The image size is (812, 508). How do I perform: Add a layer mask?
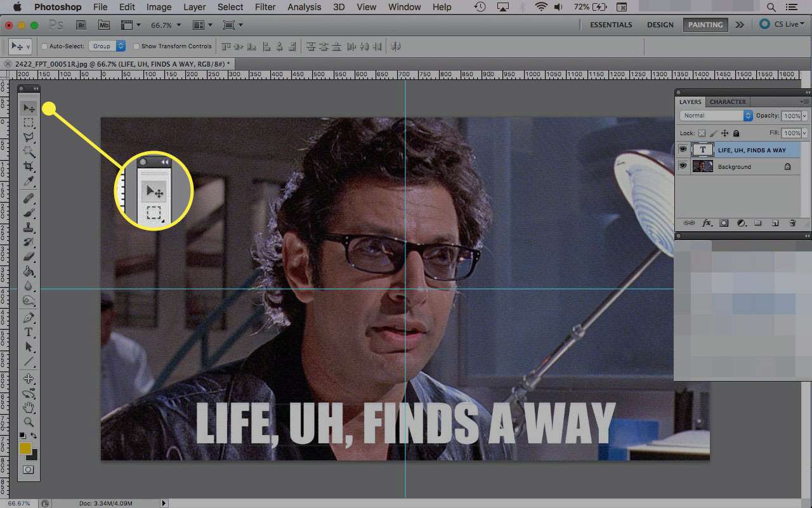point(723,224)
